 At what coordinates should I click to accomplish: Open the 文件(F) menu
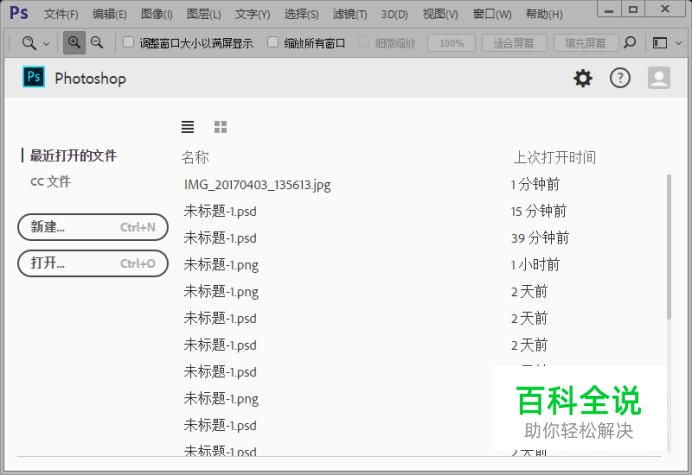(x=61, y=14)
